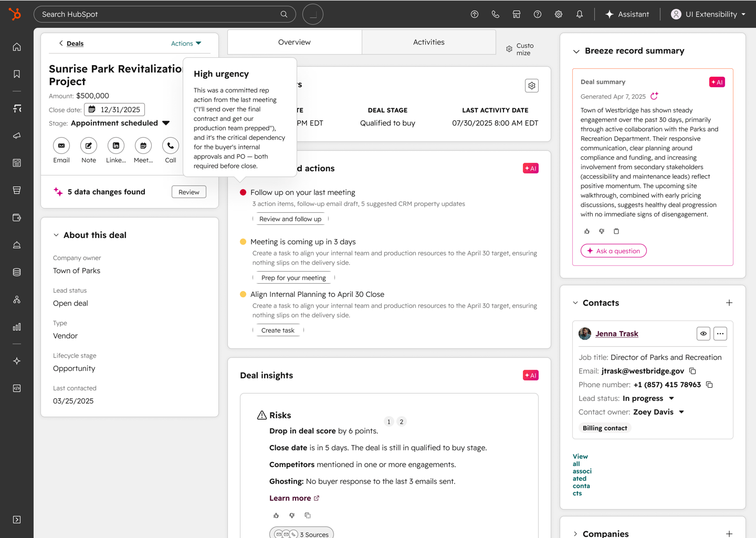Change Contact owner Zoey Davis dropdown
This screenshot has height=538, width=756.
click(659, 412)
